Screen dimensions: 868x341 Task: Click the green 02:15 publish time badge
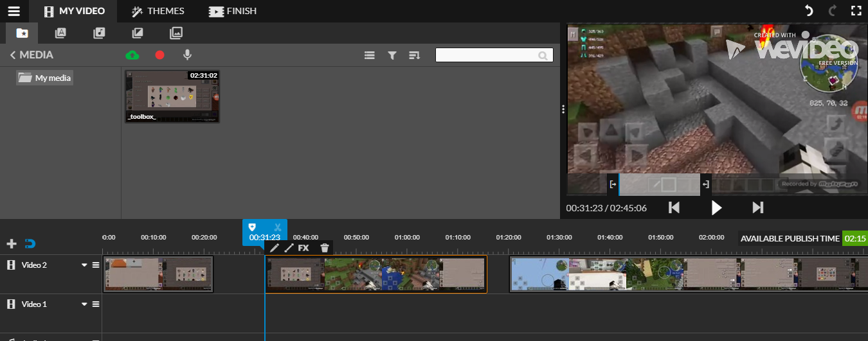pyautogui.click(x=855, y=238)
